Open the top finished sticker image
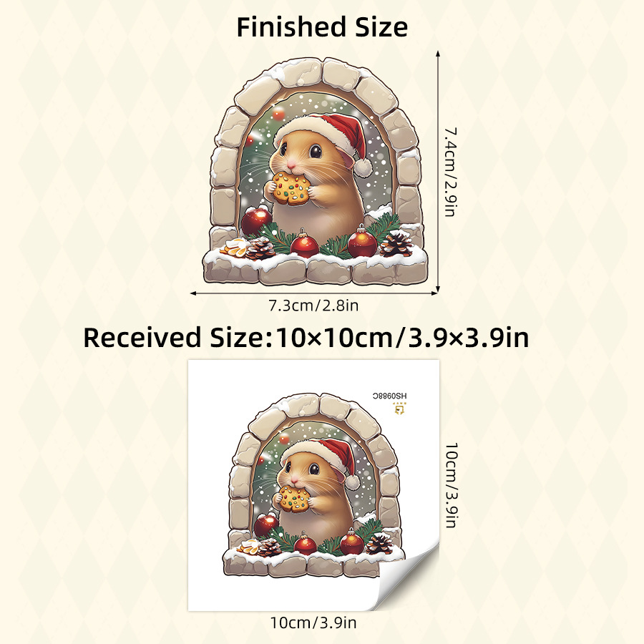The height and width of the screenshot is (644, 644). 316,172
